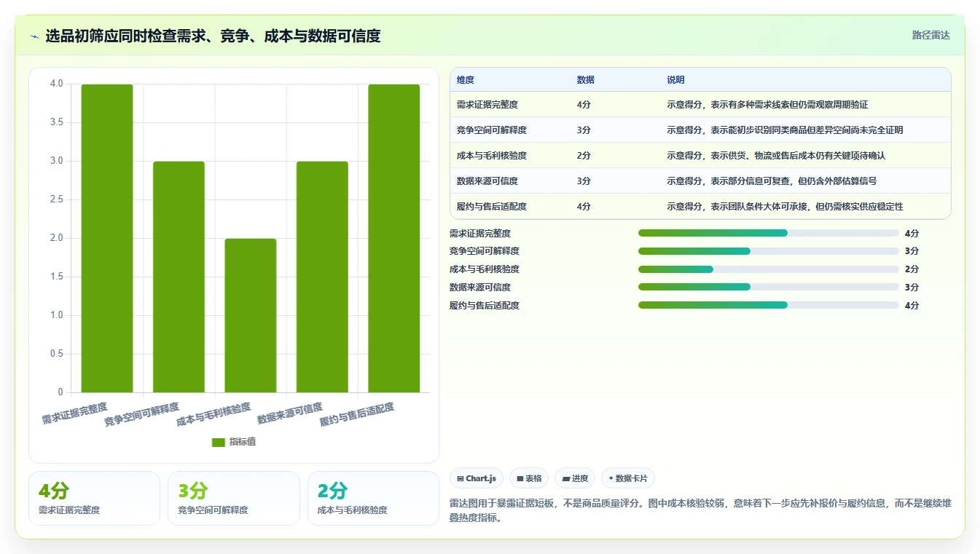Click the 2分 cell in the table
Viewport: 980px width, 554px height.
584,156
